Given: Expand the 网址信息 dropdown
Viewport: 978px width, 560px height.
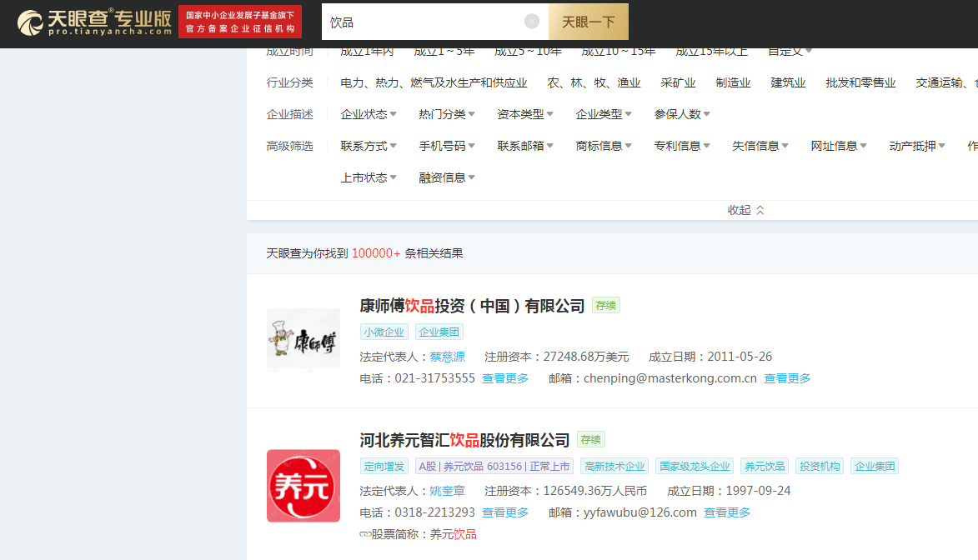Looking at the screenshot, I should [x=838, y=146].
